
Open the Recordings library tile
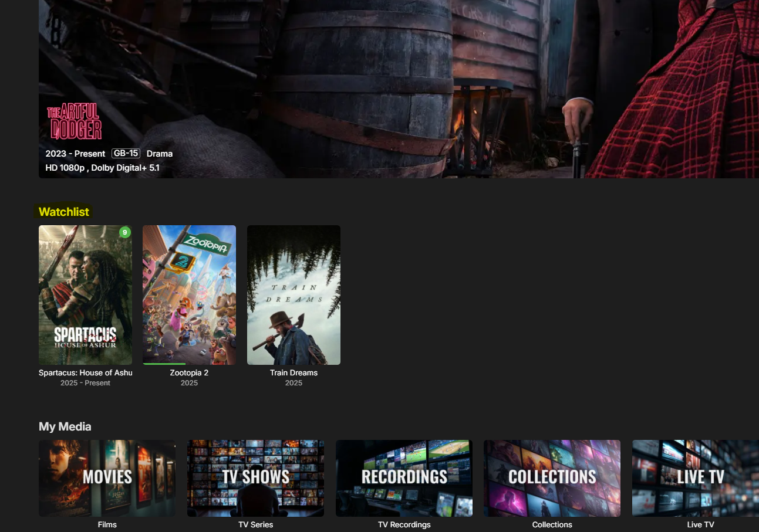pyautogui.click(x=404, y=478)
